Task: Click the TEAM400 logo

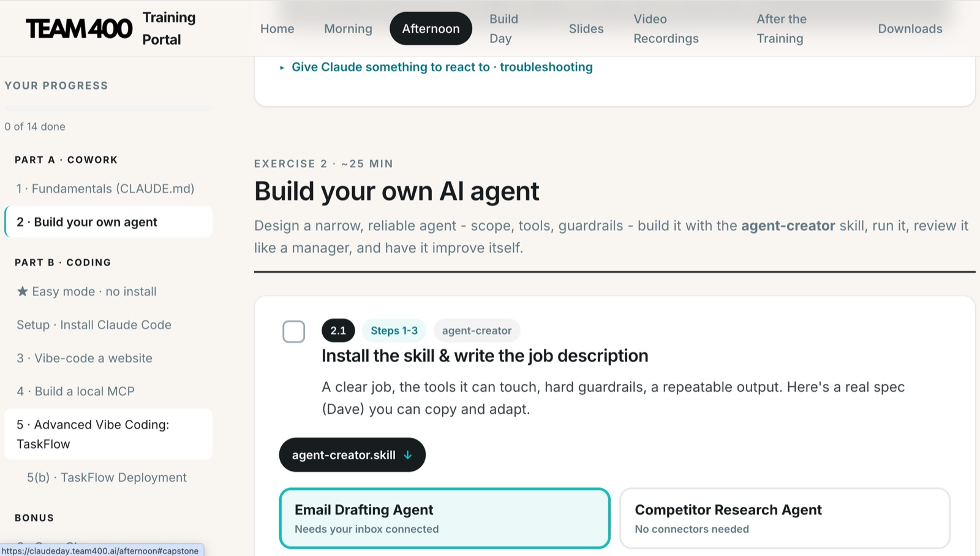Action: [x=79, y=29]
